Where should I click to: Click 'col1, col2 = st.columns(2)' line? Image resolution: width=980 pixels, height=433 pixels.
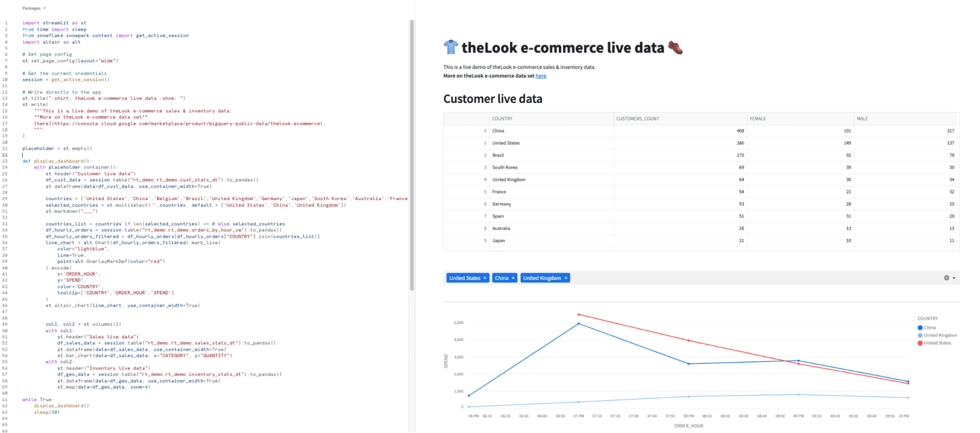83,324
